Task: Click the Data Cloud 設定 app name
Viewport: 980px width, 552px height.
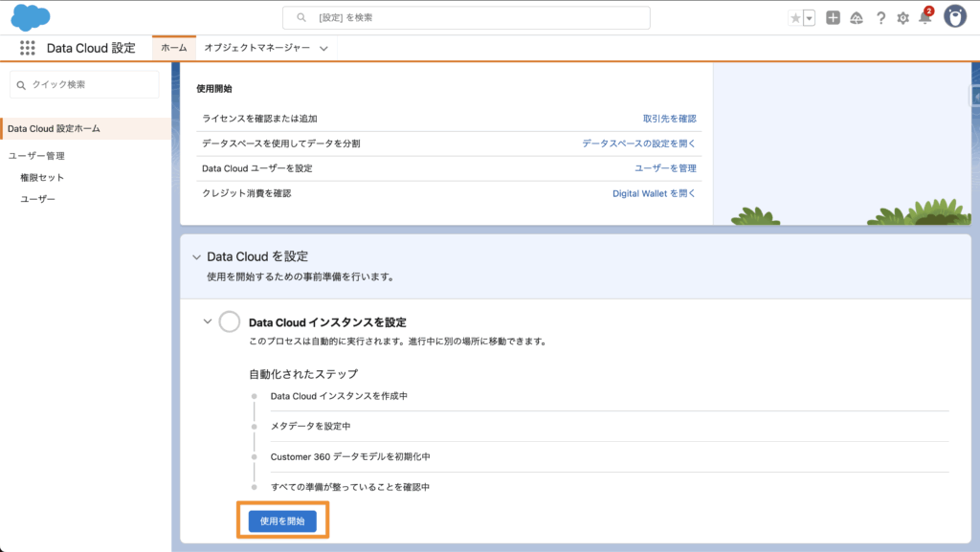Action: pos(91,48)
